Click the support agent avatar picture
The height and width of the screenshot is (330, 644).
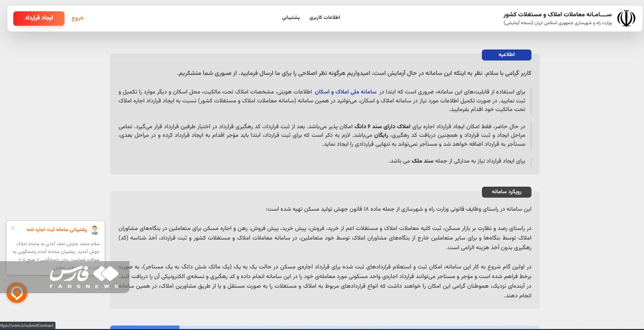coord(95,230)
